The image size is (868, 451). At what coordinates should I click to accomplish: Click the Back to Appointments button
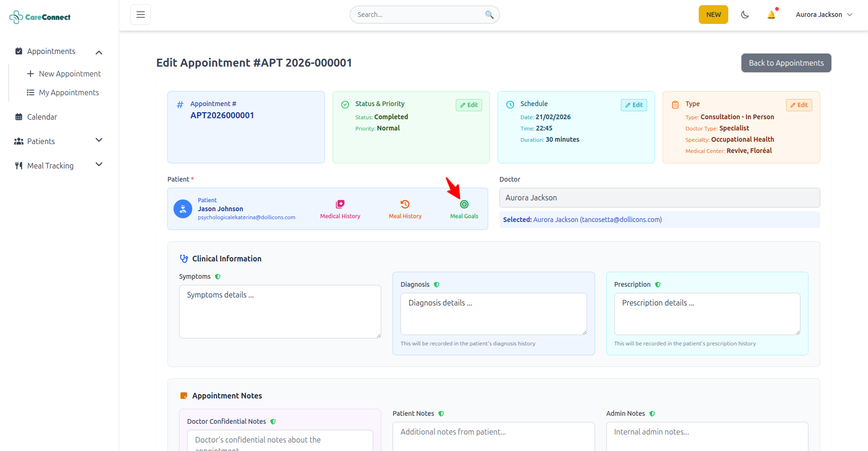(x=786, y=63)
